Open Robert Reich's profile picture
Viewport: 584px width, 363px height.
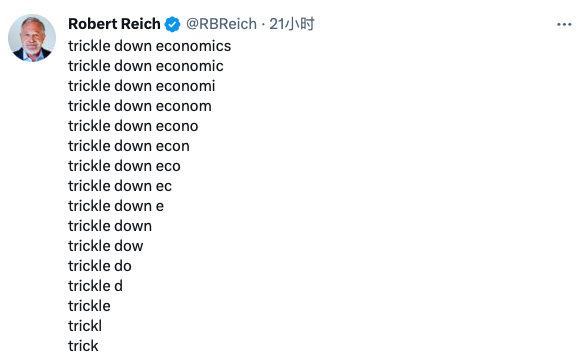[32, 38]
